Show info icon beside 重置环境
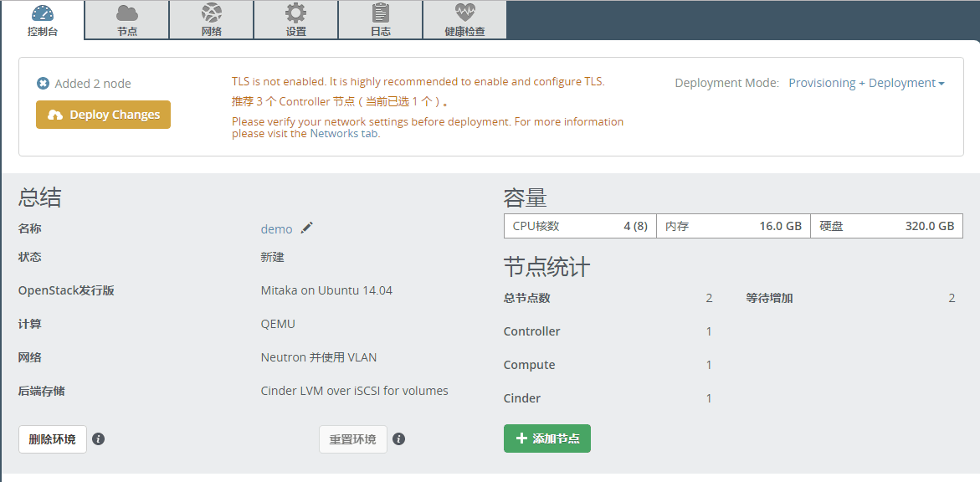 (398, 438)
